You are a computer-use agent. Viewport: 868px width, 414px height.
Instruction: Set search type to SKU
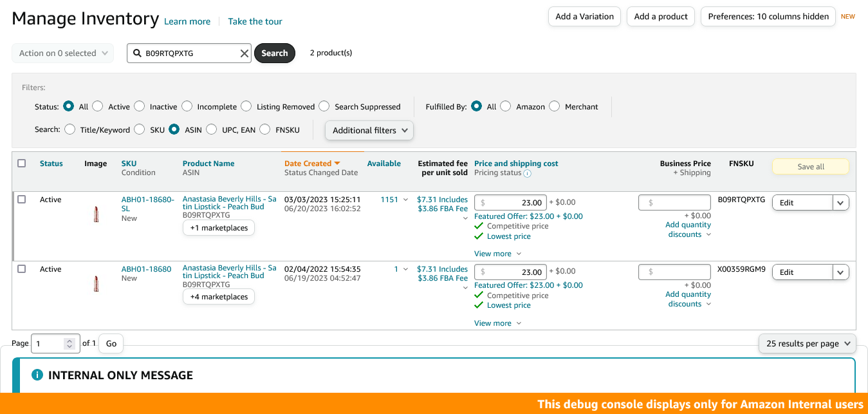tap(140, 129)
